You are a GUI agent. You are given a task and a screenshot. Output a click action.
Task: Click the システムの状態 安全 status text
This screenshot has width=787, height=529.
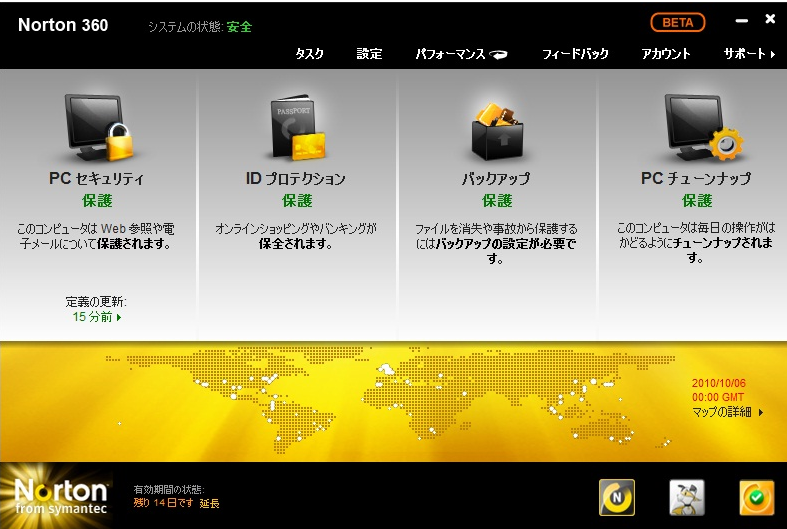tap(200, 27)
